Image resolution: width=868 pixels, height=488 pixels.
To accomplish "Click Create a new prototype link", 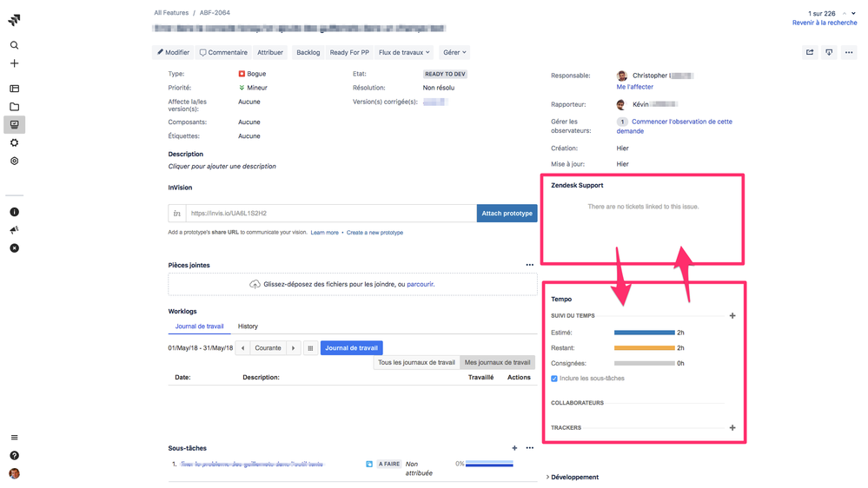I will 374,233.
